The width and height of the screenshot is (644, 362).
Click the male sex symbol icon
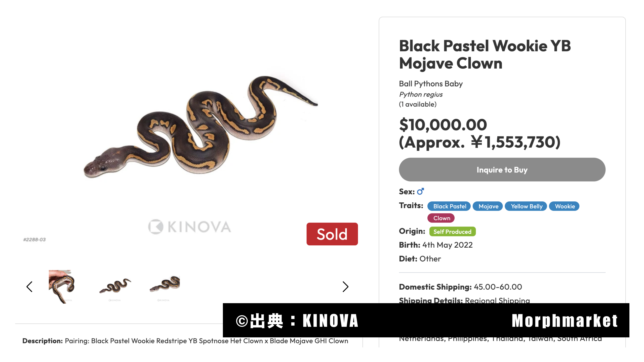(420, 192)
